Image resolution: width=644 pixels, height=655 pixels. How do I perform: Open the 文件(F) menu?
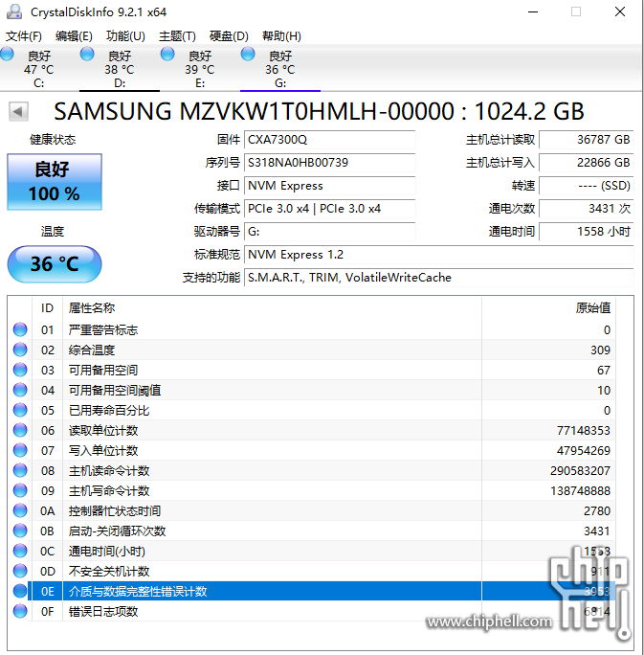(x=24, y=36)
